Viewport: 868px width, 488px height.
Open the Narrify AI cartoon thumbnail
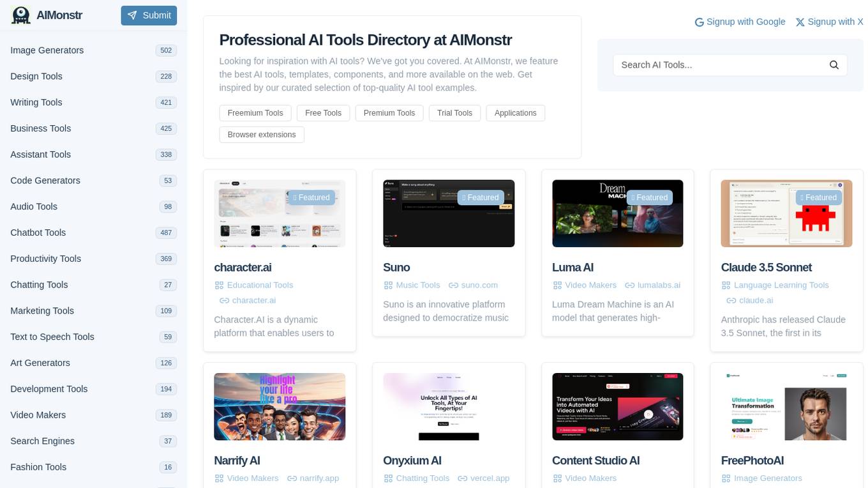point(280,407)
